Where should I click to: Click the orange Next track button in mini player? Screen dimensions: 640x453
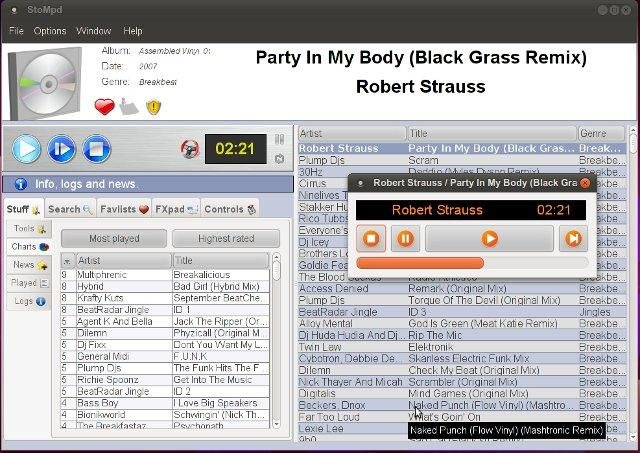pyautogui.click(x=573, y=238)
